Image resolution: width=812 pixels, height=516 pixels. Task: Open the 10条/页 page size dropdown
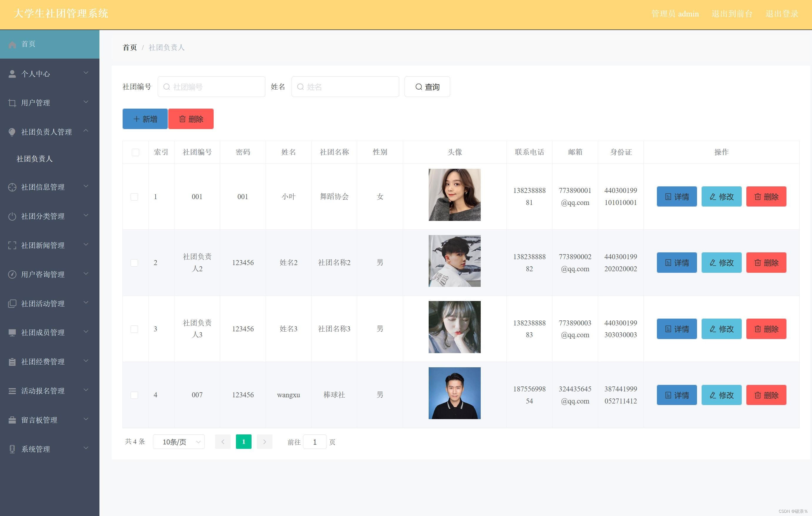pyautogui.click(x=179, y=442)
